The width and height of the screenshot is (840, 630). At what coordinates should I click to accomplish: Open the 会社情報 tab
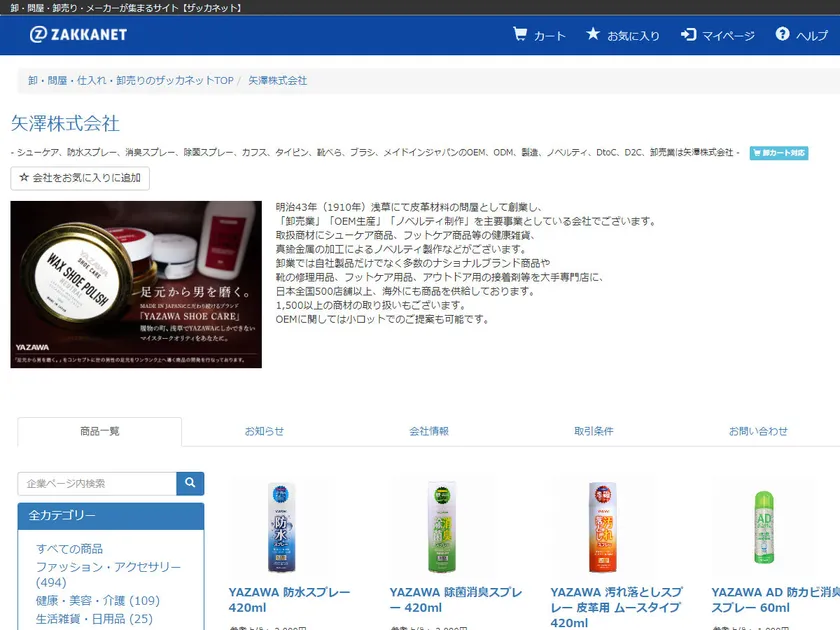pyautogui.click(x=428, y=431)
